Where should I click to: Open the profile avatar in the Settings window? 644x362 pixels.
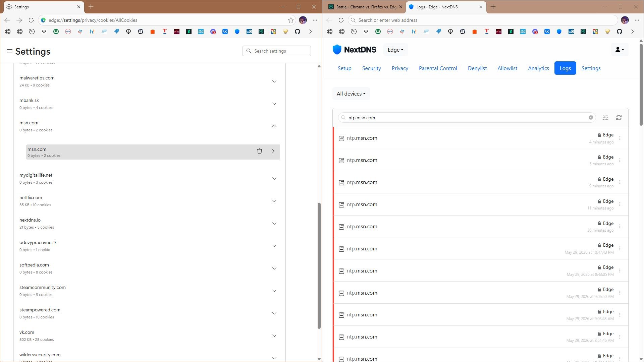click(303, 20)
